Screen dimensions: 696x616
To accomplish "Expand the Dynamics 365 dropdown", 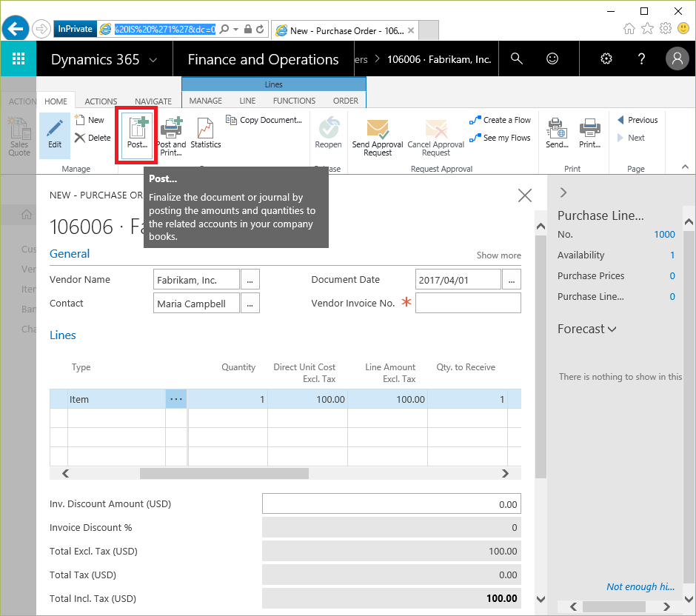I will point(153,60).
